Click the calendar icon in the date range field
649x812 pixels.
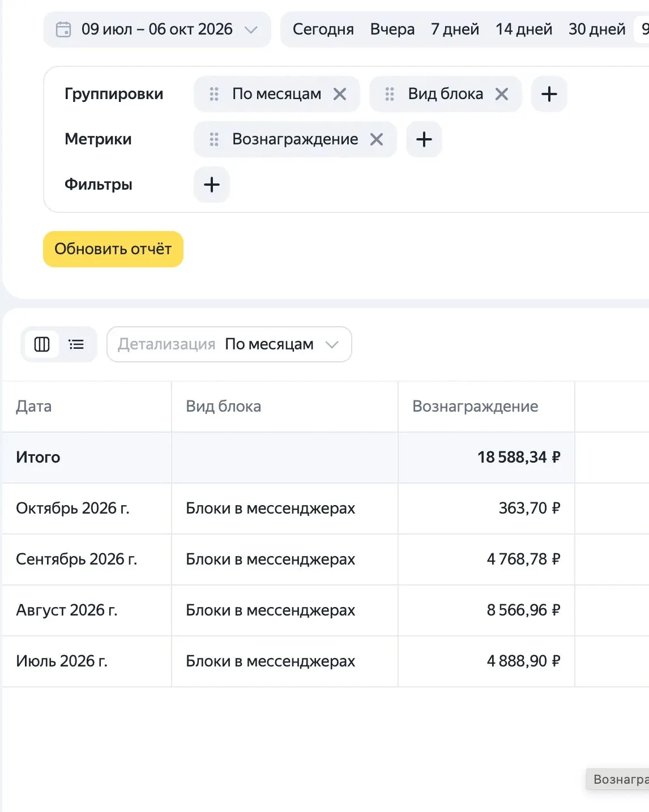(x=63, y=29)
